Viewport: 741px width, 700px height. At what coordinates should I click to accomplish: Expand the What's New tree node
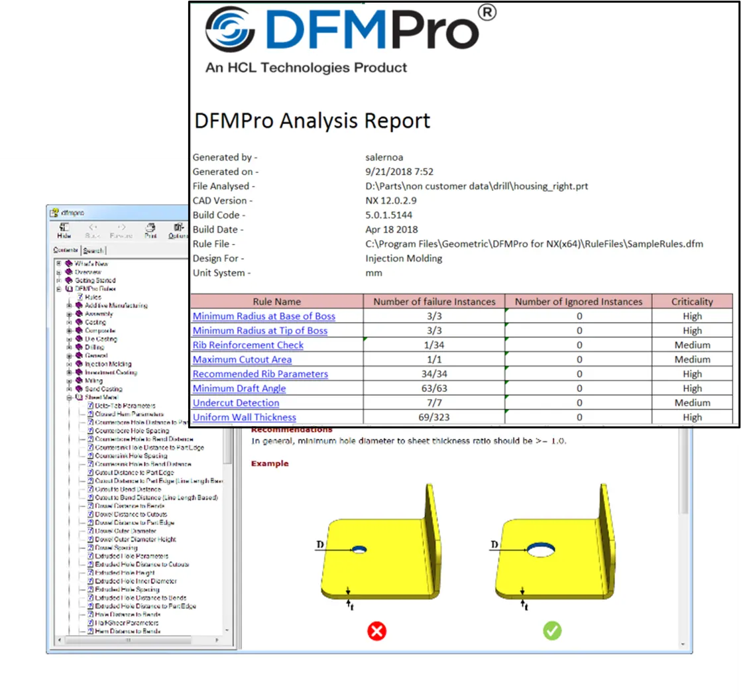(59, 264)
